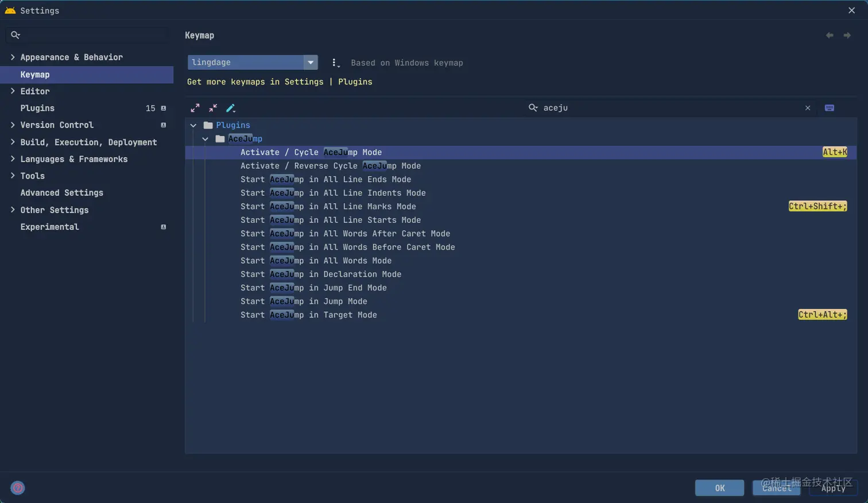This screenshot has width=868, height=503.
Task: Click the project-level marker beside Plugins
Action: 164,109
